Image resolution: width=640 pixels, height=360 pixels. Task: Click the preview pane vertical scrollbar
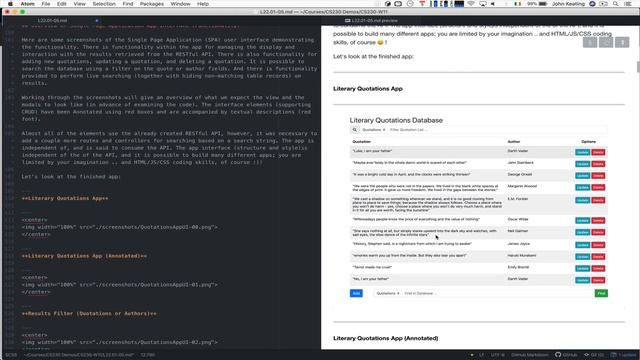coord(638,67)
